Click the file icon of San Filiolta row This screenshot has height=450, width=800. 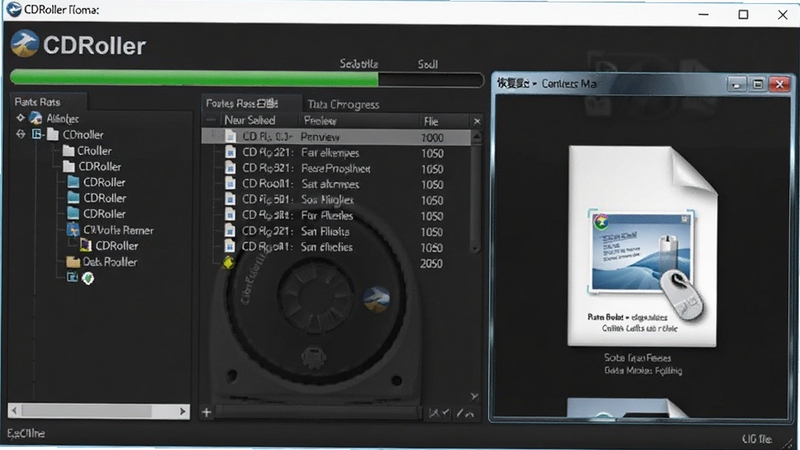coord(231,231)
